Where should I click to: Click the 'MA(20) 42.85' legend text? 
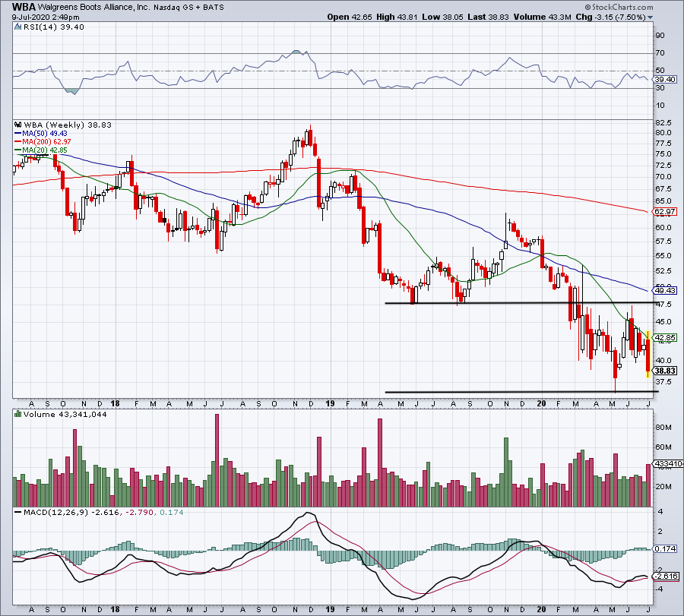pos(45,150)
